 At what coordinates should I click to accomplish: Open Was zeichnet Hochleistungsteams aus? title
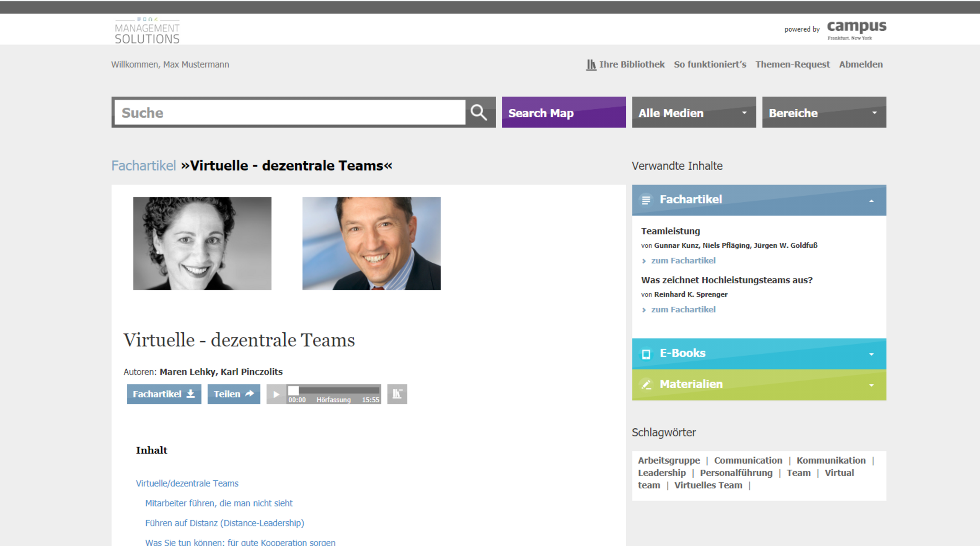pos(727,280)
